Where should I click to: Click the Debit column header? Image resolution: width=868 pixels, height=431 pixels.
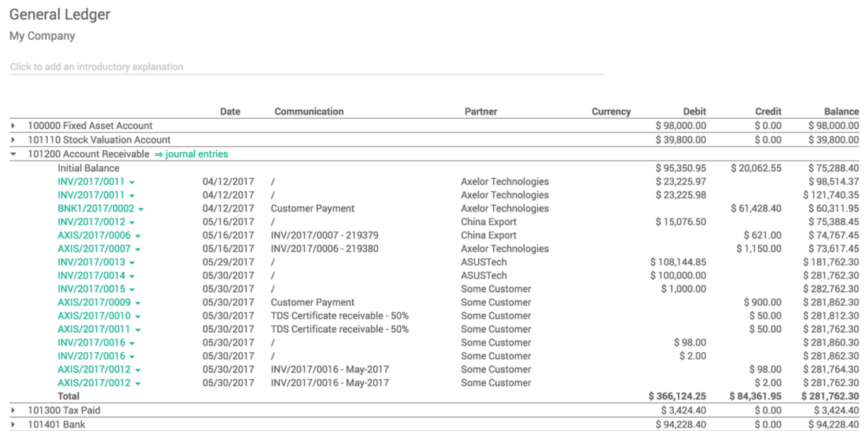click(694, 111)
